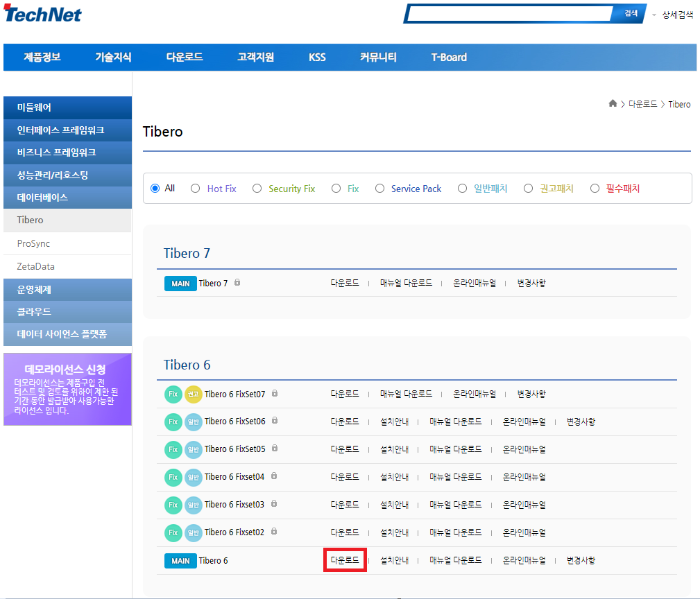The width and height of the screenshot is (700, 599).
Task: Click 다운로드 link for Tibero 7
Action: coord(345,283)
